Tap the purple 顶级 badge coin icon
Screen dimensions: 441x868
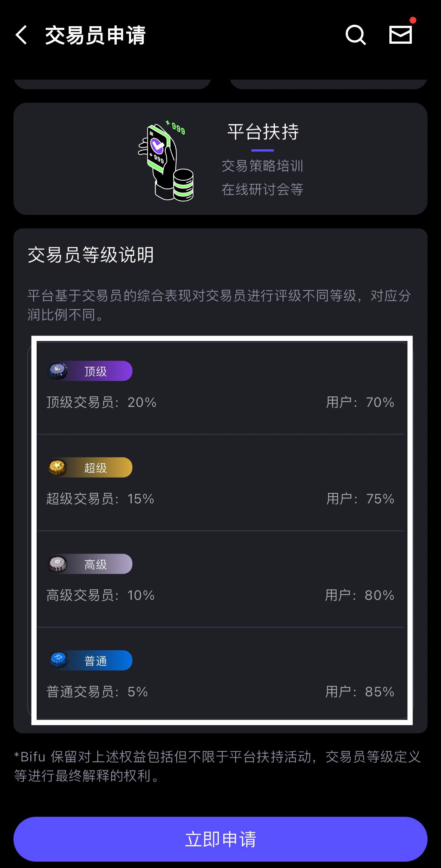58,371
